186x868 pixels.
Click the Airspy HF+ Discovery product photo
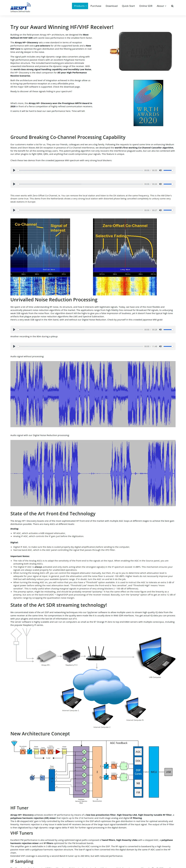coord(141,51)
